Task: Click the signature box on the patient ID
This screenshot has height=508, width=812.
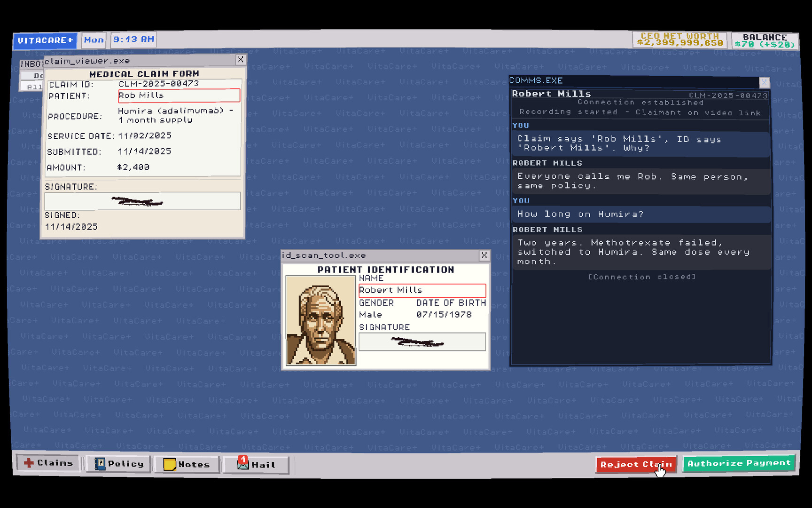Action: point(422,342)
